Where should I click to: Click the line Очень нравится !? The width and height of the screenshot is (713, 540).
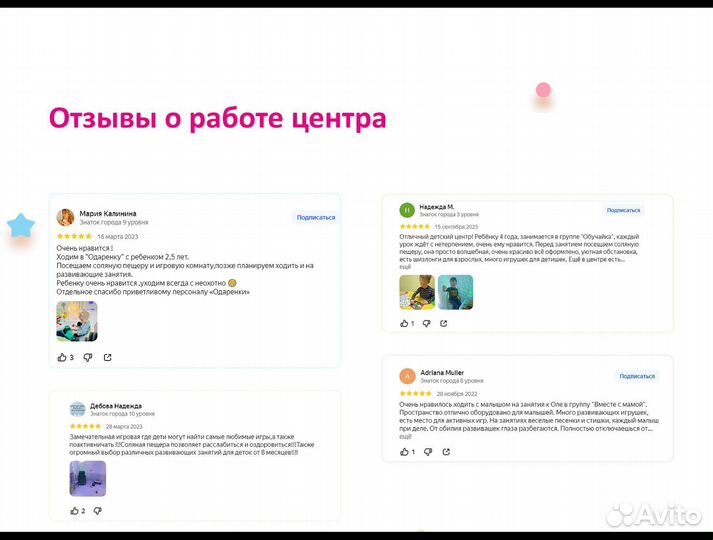(x=85, y=248)
